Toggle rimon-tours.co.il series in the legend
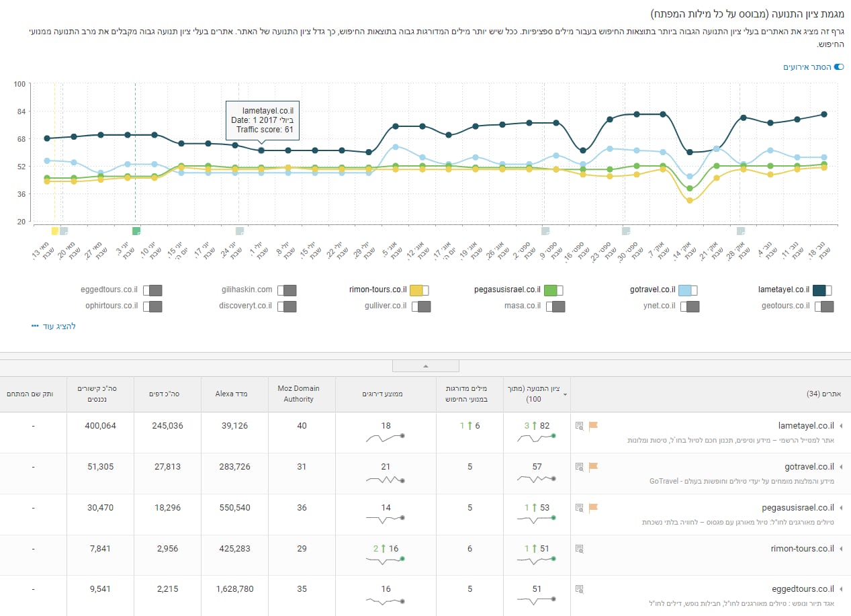The image size is (851, 616). [419, 290]
